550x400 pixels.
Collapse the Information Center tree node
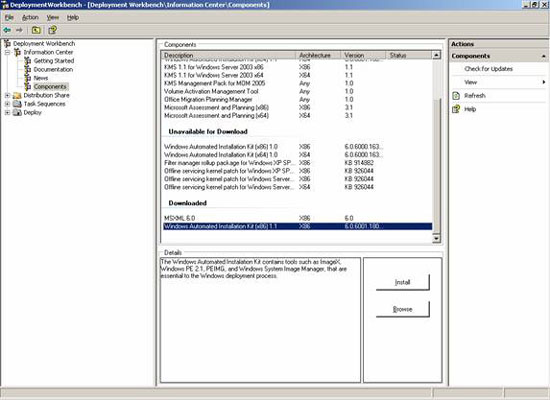click(7, 52)
